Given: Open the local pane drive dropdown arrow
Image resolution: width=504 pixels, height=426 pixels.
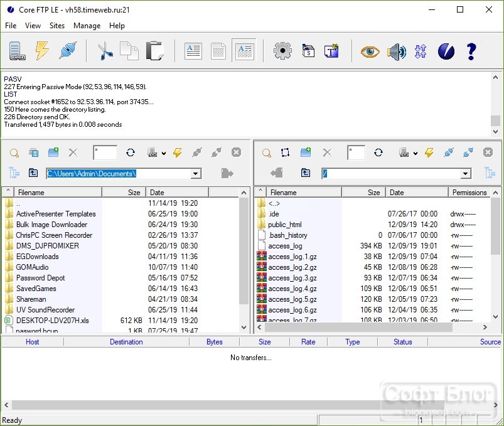Looking at the screenshot, I should pyautogui.click(x=164, y=153).
